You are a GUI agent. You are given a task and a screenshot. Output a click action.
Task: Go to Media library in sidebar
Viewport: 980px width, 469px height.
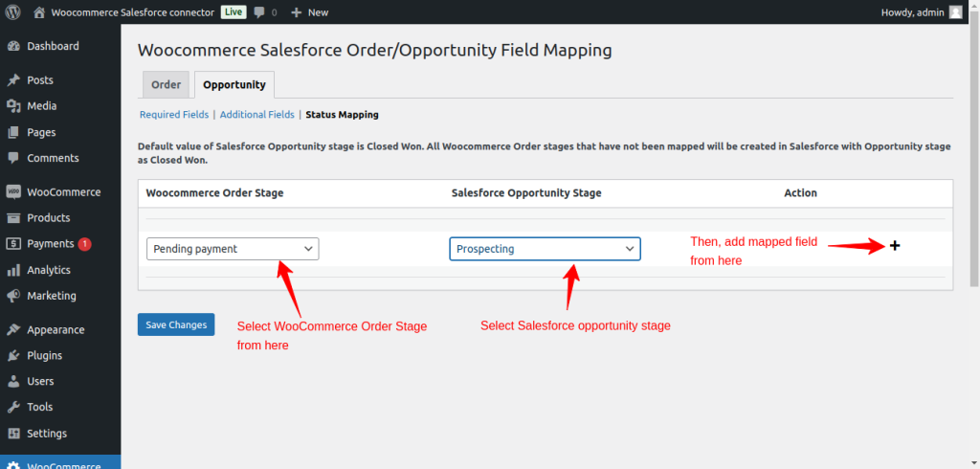click(41, 106)
